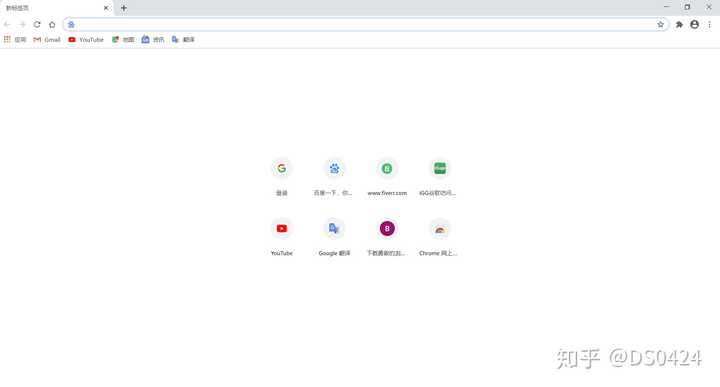Open the green iGG shortcut tile
Viewport: 720px width, 387px height.
pos(439,177)
